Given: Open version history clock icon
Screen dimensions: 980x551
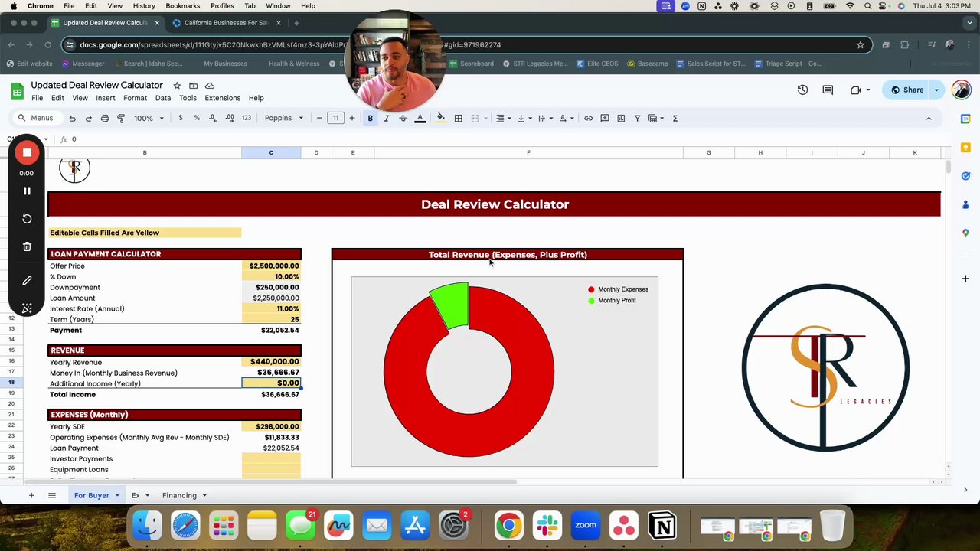Looking at the screenshot, I should (x=802, y=90).
